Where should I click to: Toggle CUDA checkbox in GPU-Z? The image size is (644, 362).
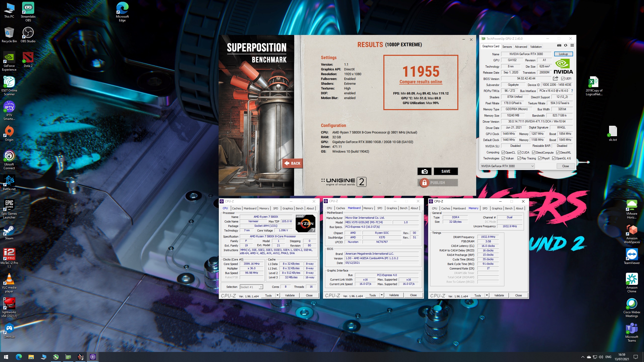point(519,153)
